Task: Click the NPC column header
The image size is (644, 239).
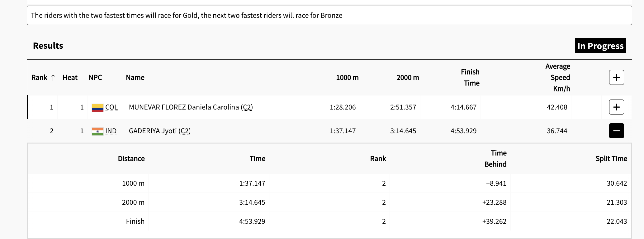Action: (x=95, y=78)
